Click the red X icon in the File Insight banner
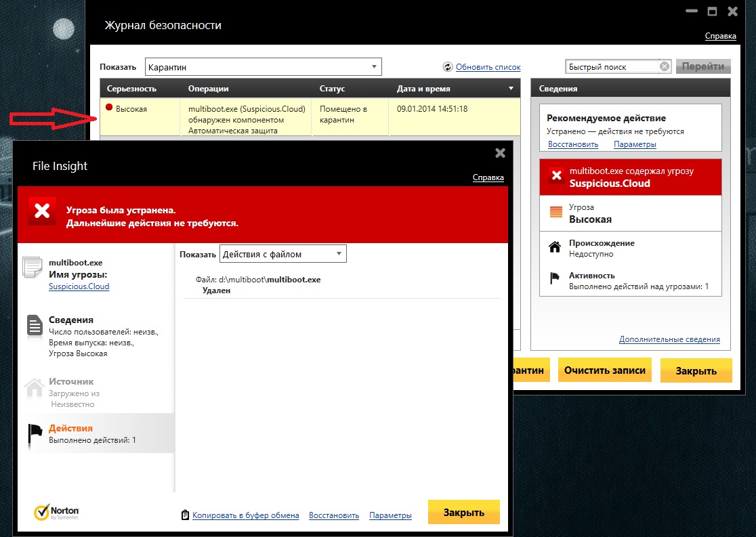 pyautogui.click(x=42, y=211)
